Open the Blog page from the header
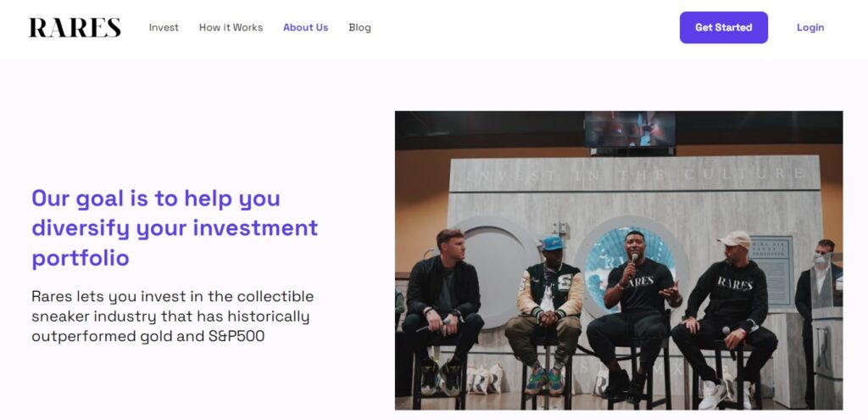This screenshot has width=868, height=420. [359, 27]
